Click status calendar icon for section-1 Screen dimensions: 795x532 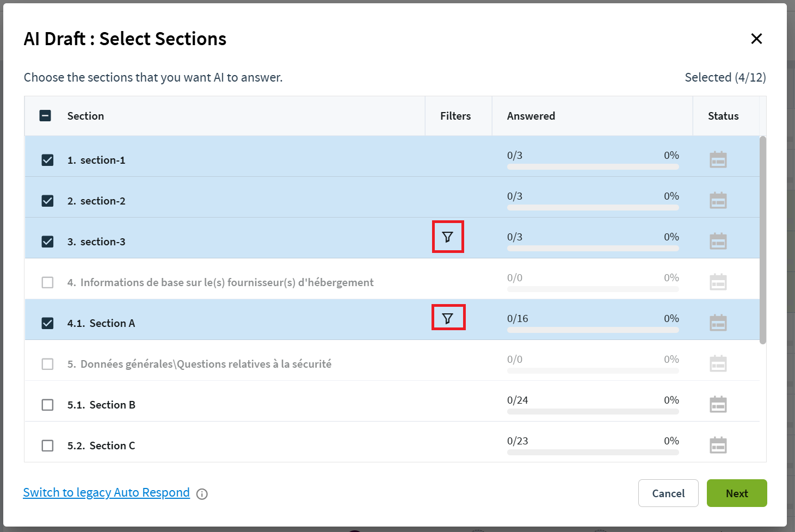click(x=718, y=159)
